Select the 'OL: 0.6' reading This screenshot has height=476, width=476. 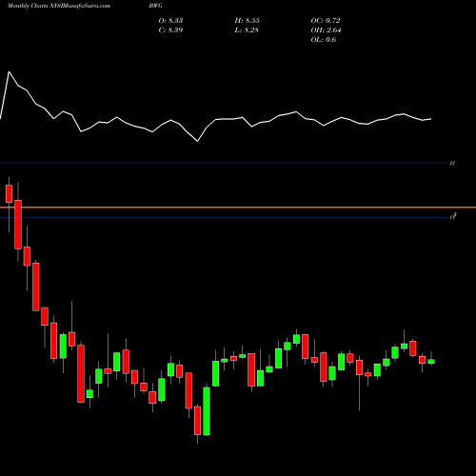[324, 39]
